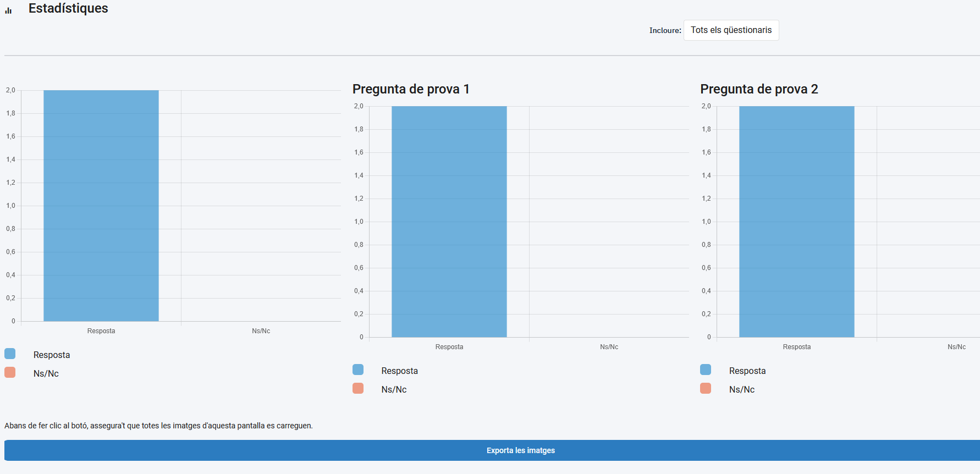The image size is (980, 474).
Task: Click the 'Estadístiques' page heading
Action: click(68, 8)
